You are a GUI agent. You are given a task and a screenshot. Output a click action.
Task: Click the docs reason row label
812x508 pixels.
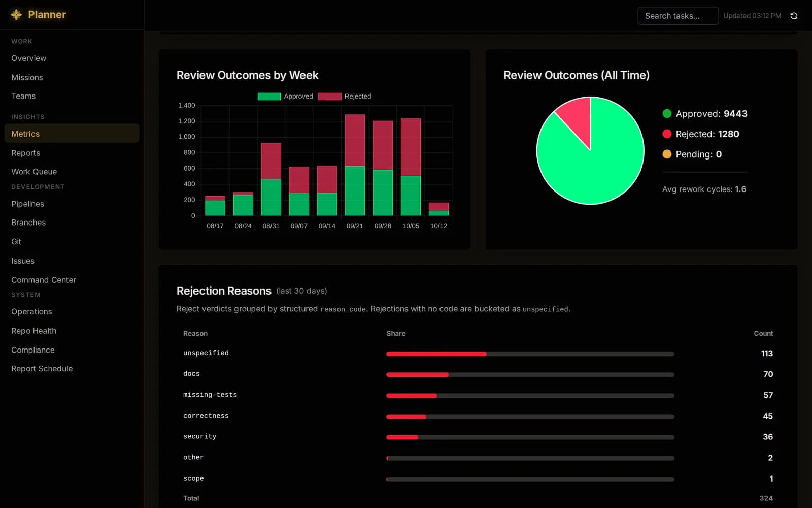click(x=191, y=374)
